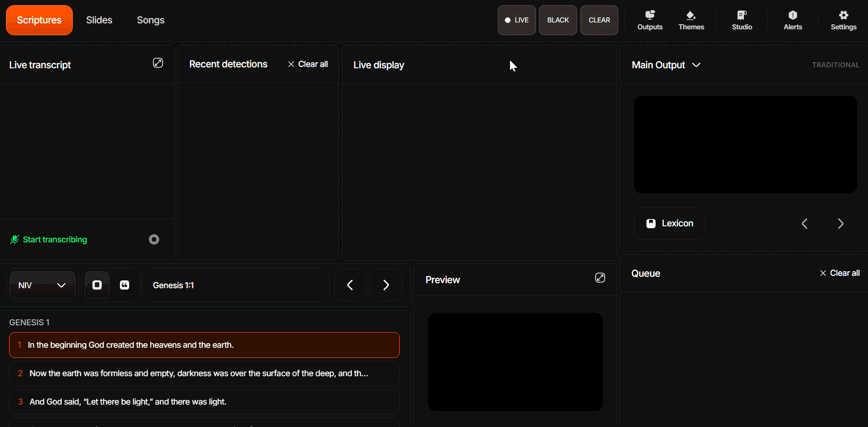Clear all recent detections
This screenshot has height=427, width=868.
(x=308, y=64)
